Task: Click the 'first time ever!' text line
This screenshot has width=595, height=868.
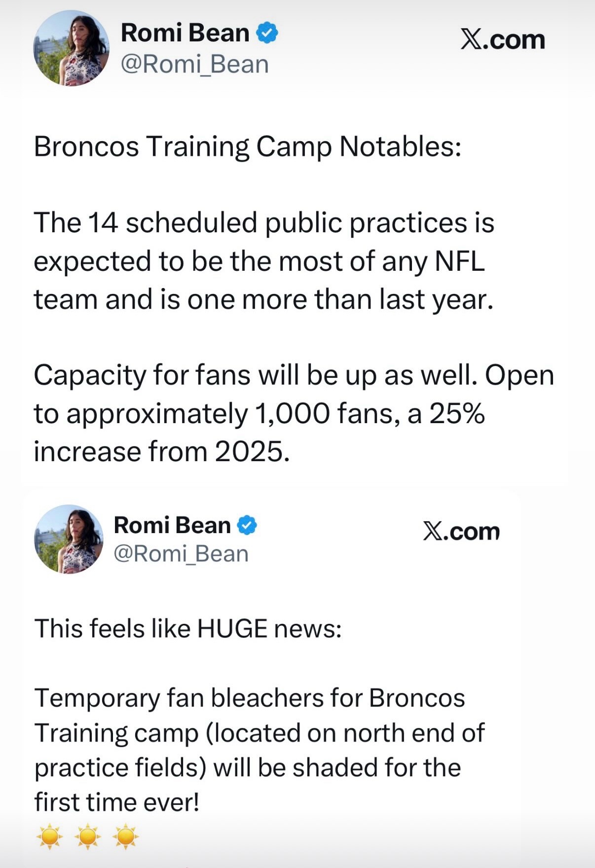Action: click(117, 802)
